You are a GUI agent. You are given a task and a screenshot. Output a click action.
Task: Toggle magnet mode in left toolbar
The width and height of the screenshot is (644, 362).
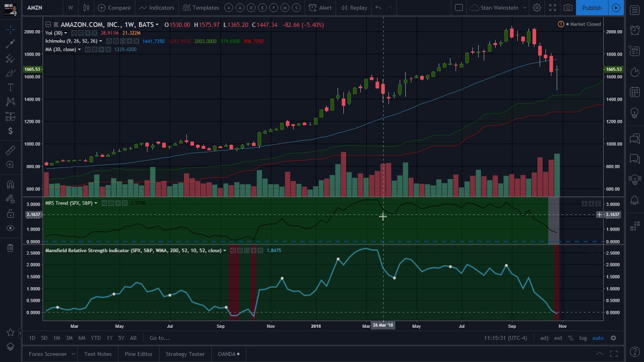click(x=10, y=185)
